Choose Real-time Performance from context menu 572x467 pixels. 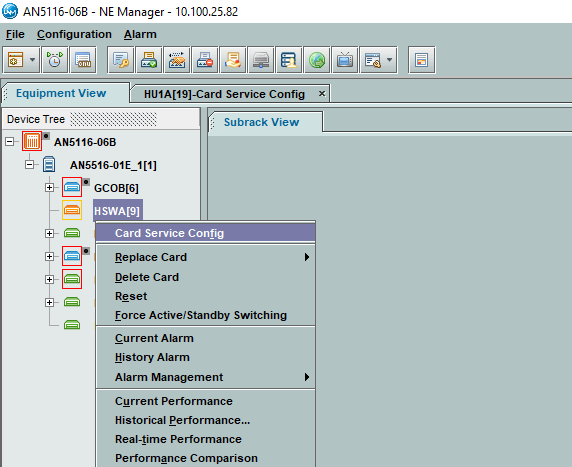point(206,439)
